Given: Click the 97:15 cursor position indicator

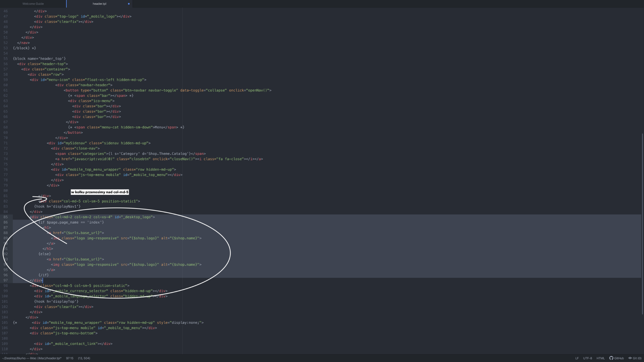Looking at the screenshot, I should point(69,358).
